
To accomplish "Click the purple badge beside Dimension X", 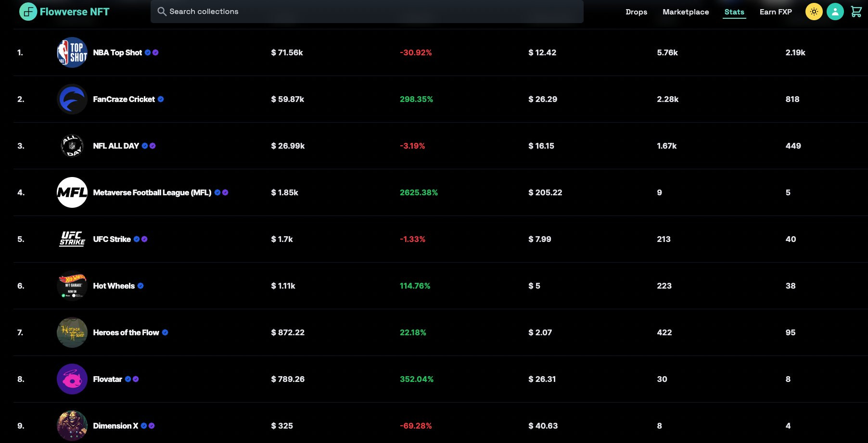I will tap(152, 426).
